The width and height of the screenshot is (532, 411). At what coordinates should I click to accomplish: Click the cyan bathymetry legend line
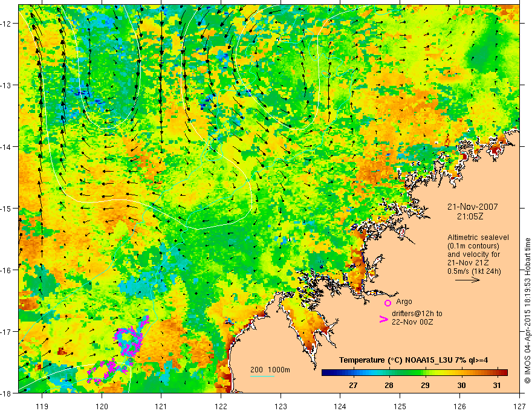[262, 376]
